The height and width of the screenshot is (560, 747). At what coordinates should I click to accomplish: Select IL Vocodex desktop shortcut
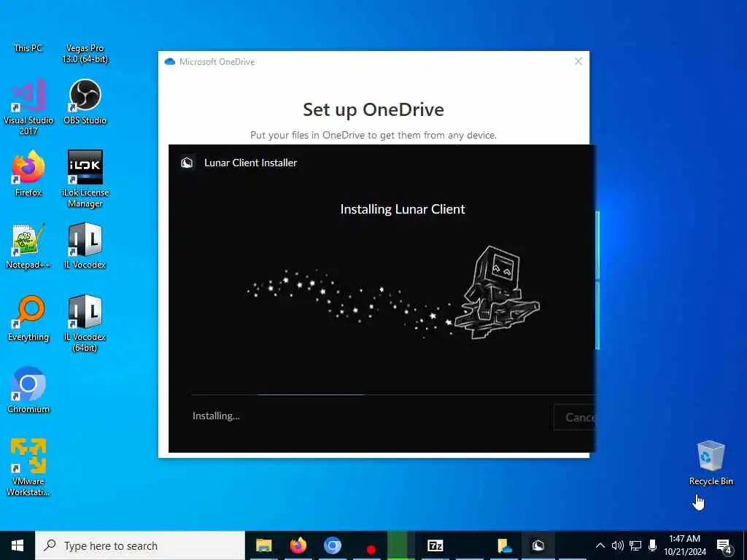coord(85,246)
